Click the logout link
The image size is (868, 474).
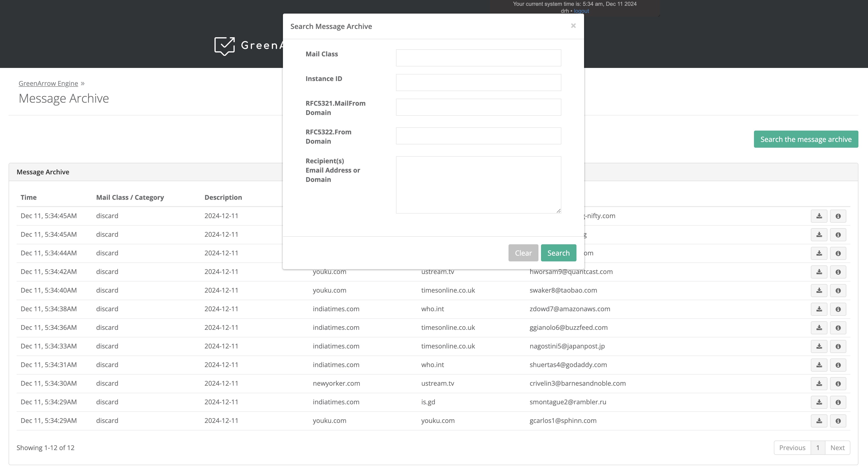click(581, 11)
